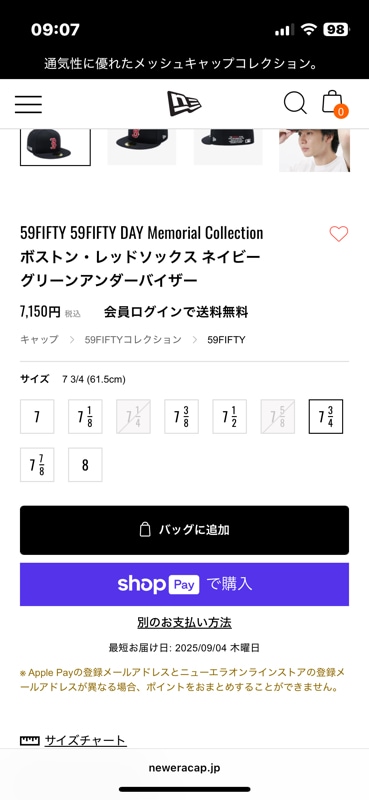
Task: Choose size 7 3/8
Action: click(181, 417)
